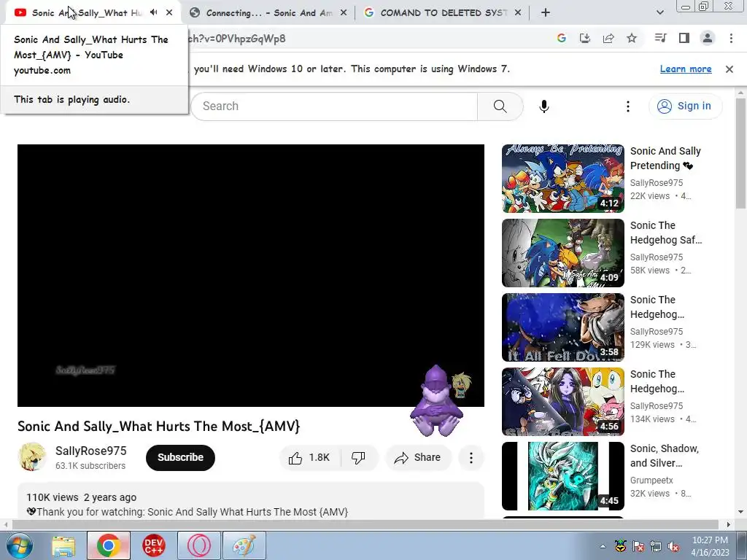
Task: Click the Sign in button
Action: click(686, 106)
